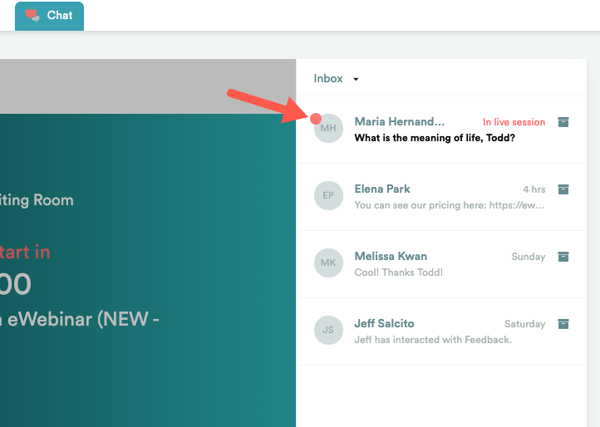Click the 'Saturday' timestamp
Viewport: 600px width, 427px height.
pyautogui.click(x=525, y=324)
